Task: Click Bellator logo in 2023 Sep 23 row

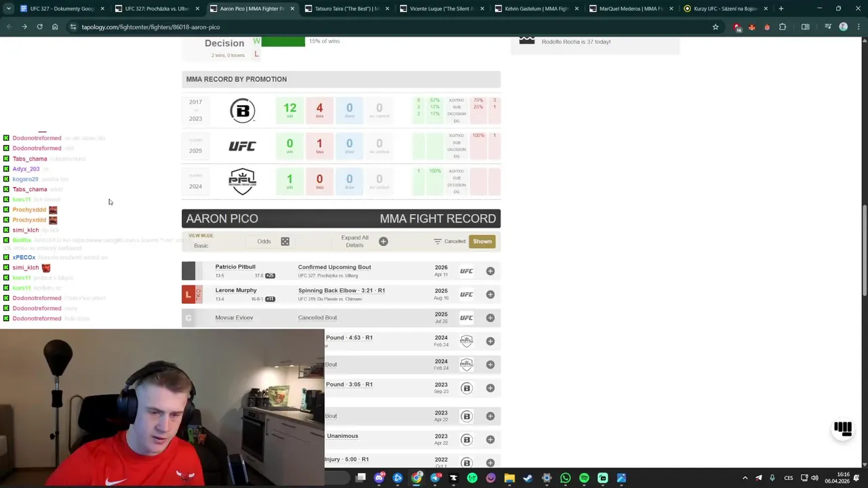Action: pyautogui.click(x=467, y=388)
